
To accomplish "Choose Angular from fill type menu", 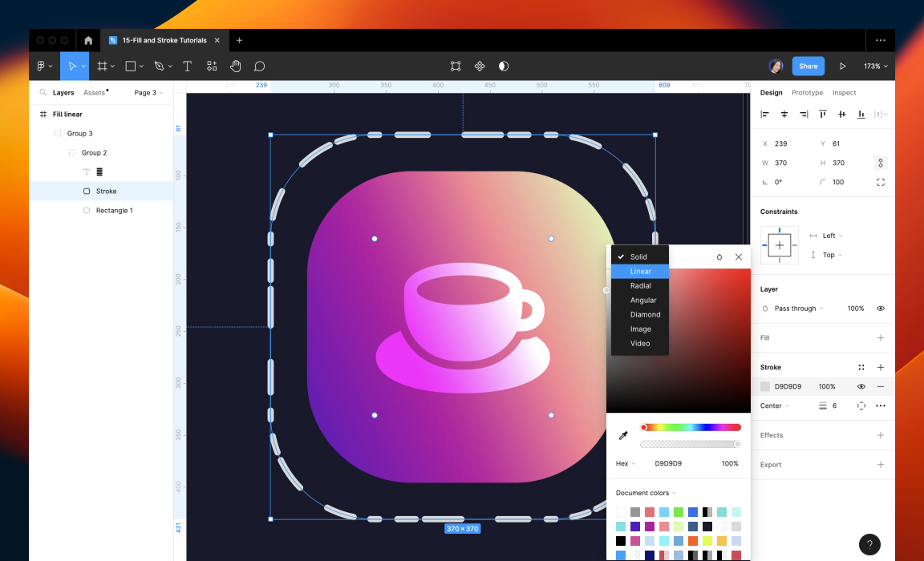I will coord(640,301).
